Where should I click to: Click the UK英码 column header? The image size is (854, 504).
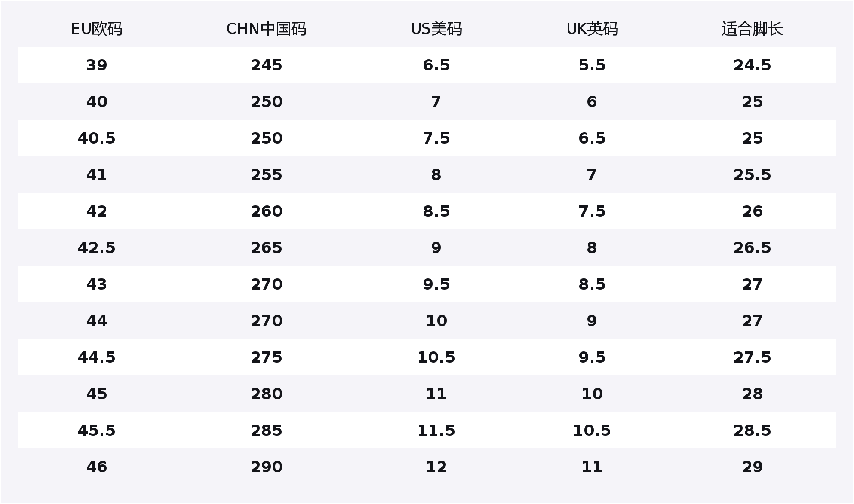592,29
